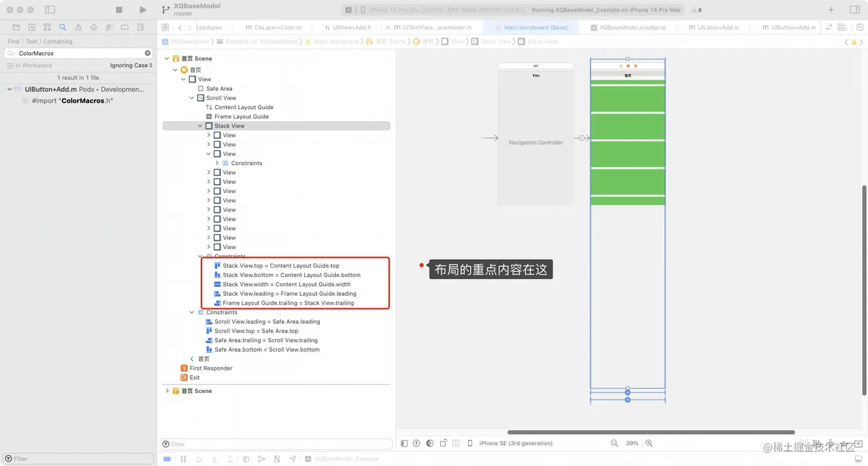Toggle the navigator sidebar
868x466 pixels.
coord(50,10)
